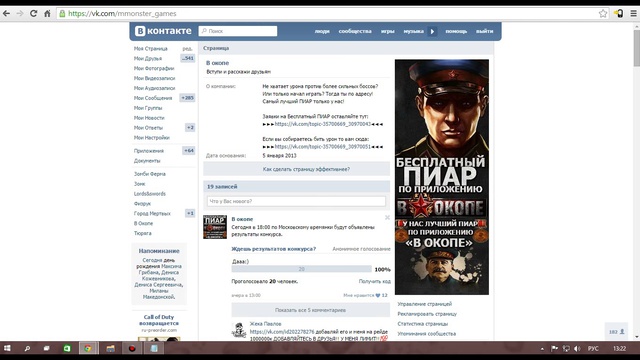
Task: Open 'Мои Видеозаписи' in left menu
Action: click(154, 78)
